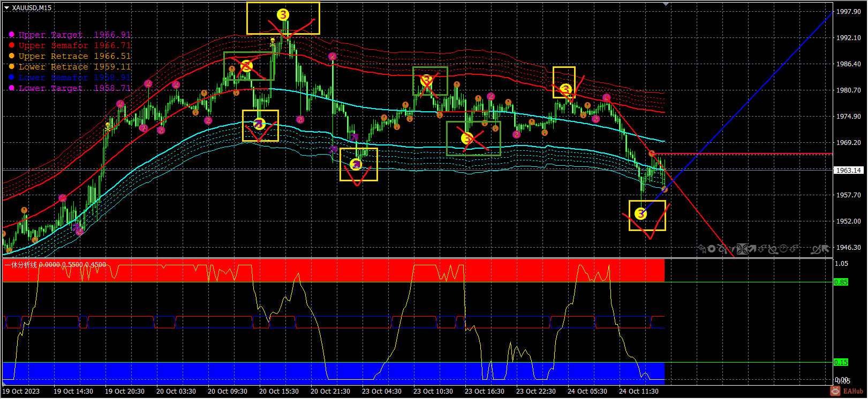This screenshot has width=868, height=399.
Task: Click the small downward triangle glyph near the ornament
Action: [x=732, y=249]
